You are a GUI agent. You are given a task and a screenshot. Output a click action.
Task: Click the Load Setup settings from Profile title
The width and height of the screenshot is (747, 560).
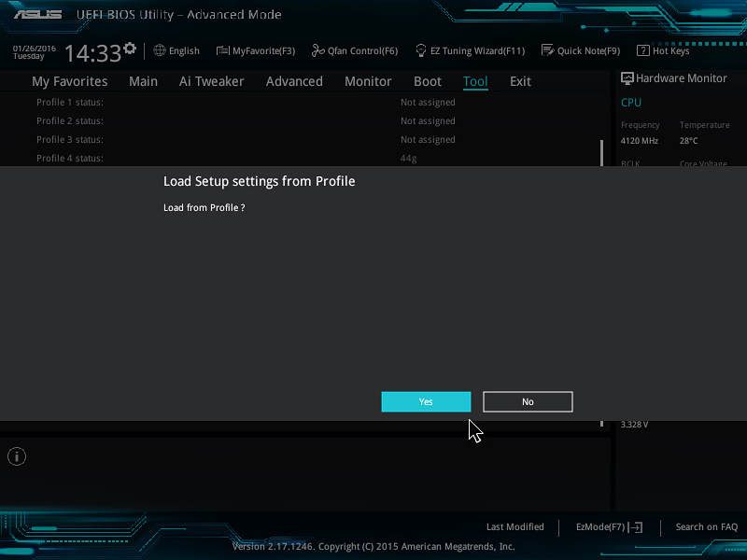coord(260,181)
